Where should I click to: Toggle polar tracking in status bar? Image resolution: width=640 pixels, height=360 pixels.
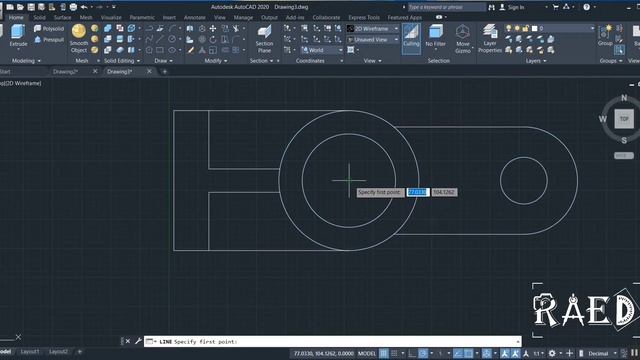click(423, 353)
